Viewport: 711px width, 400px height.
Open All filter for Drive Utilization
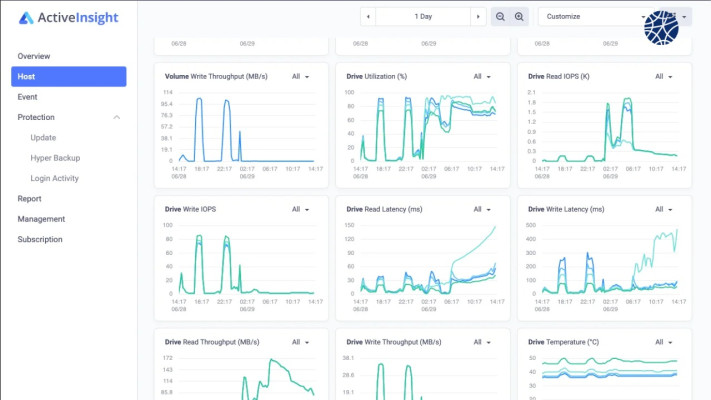tap(482, 77)
